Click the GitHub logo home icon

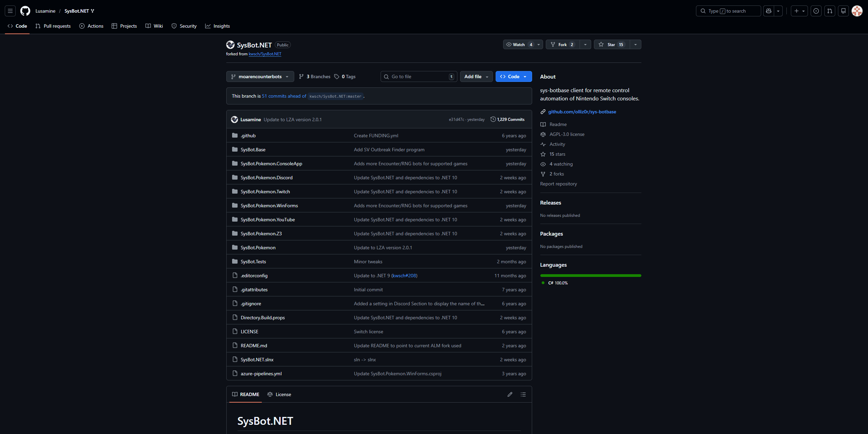(25, 11)
